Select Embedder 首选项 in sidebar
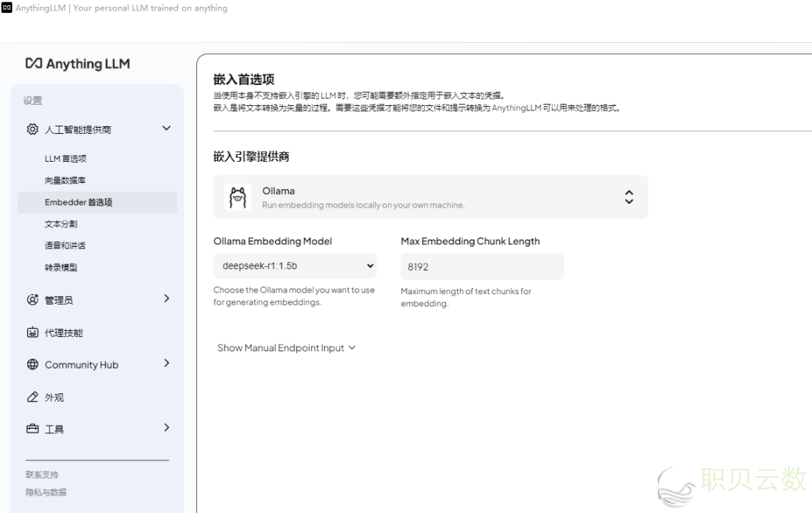This screenshot has height=513, width=812. pos(97,202)
